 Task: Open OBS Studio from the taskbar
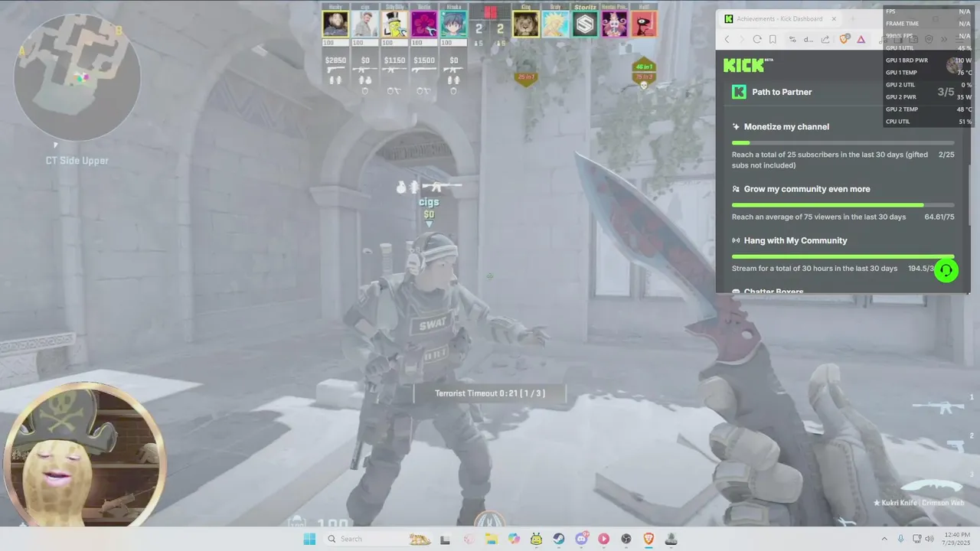pyautogui.click(x=626, y=539)
